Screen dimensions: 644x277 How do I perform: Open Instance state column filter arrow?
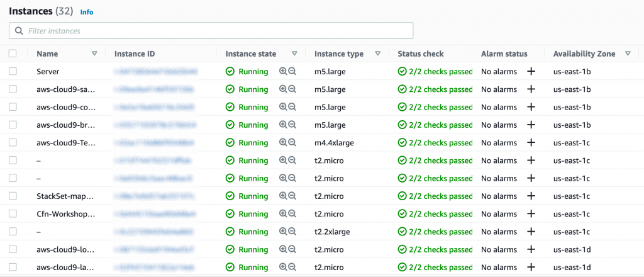(x=294, y=54)
